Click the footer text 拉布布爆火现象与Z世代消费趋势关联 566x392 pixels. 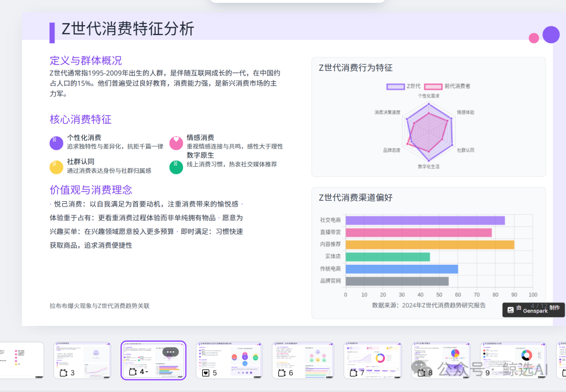(x=100, y=306)
